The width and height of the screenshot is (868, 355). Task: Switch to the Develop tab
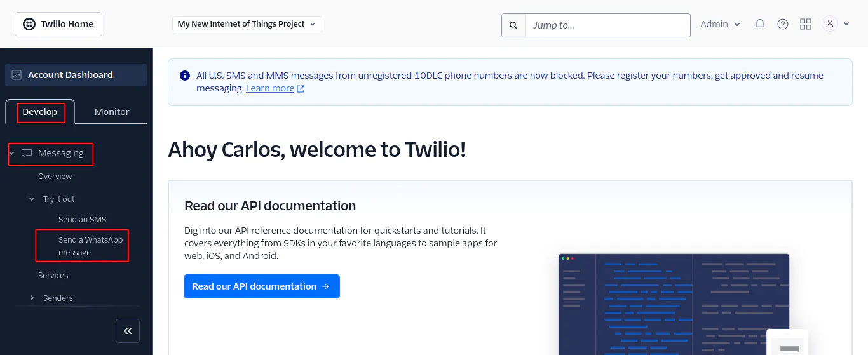click(x=40, y=112)
